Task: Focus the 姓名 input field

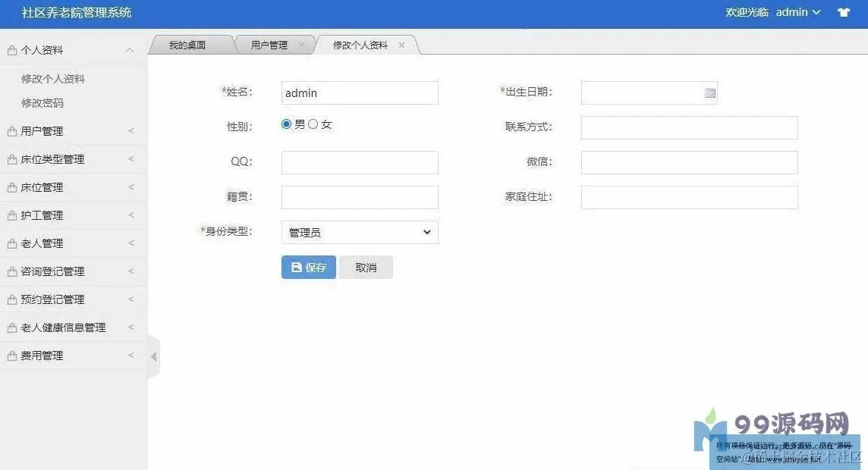Action: (x=360, y=93)
